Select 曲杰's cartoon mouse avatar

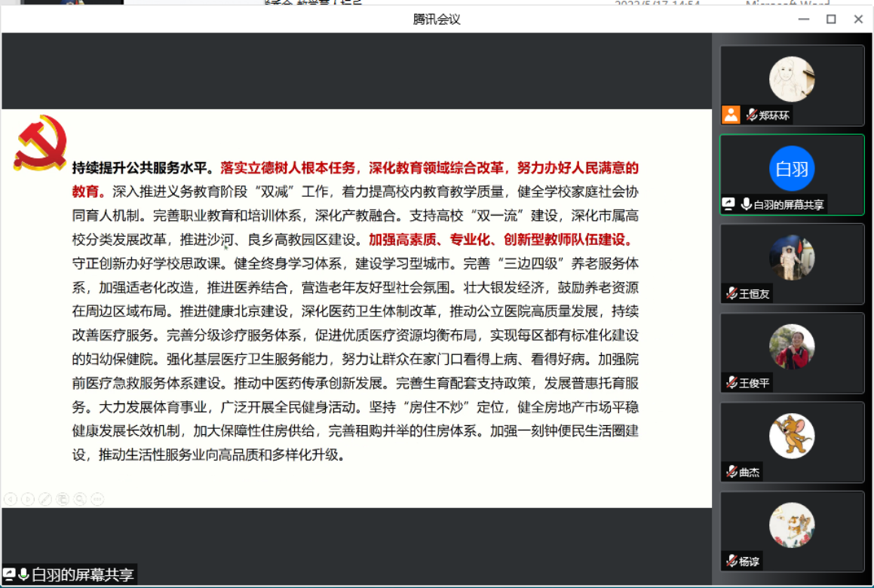(x=792, y=436)
